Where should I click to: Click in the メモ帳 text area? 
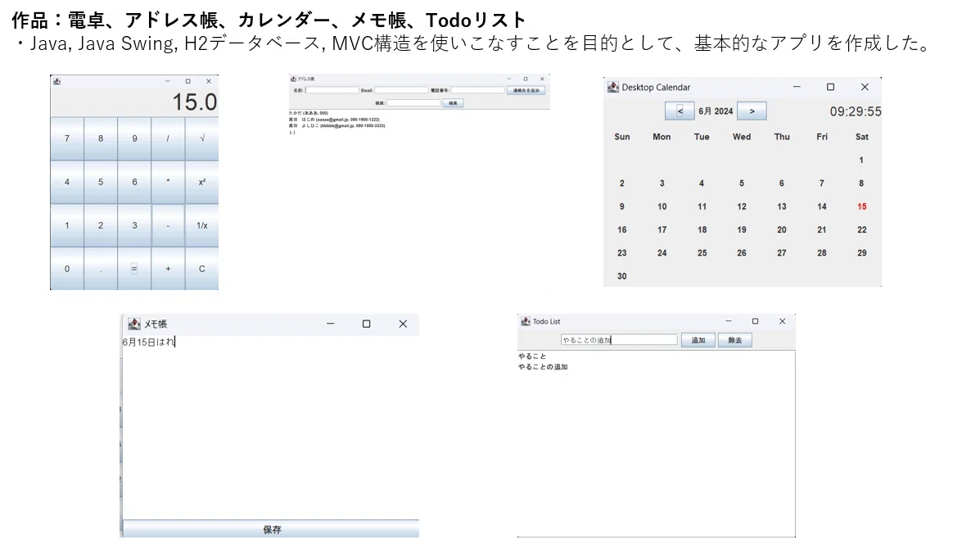click(271, 427)
